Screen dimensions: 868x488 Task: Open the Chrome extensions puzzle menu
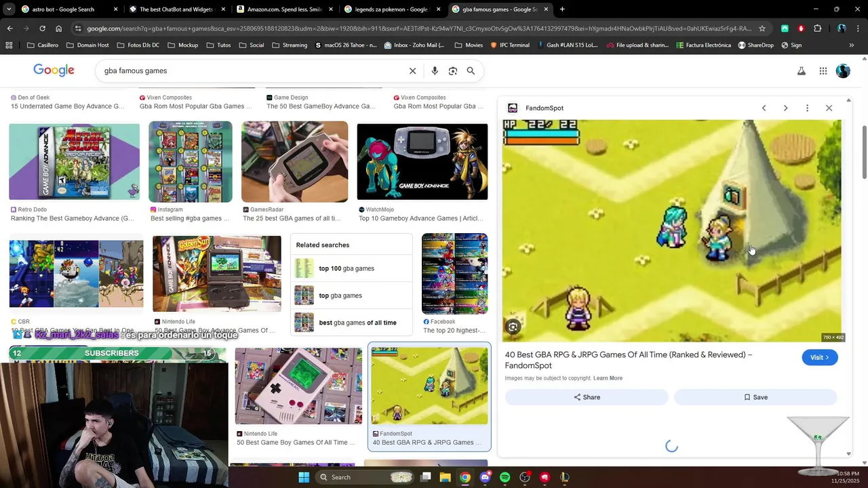click(817, 28)
